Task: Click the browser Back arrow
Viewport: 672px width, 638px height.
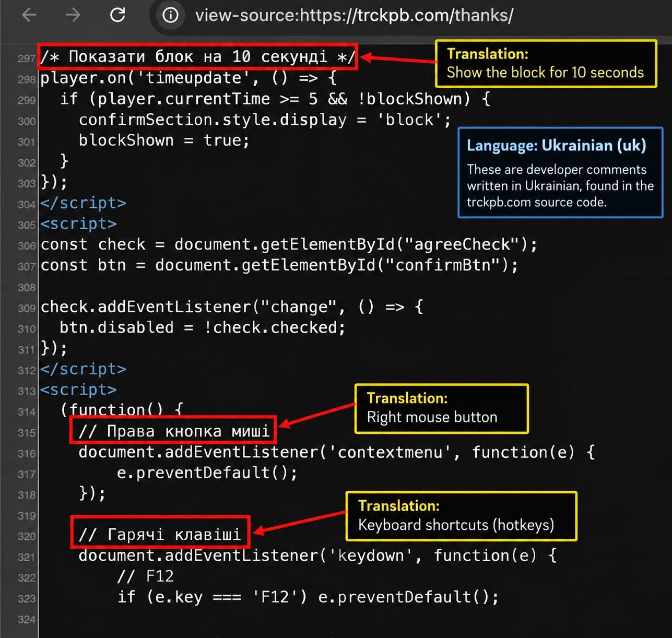Action: (29, 15)
